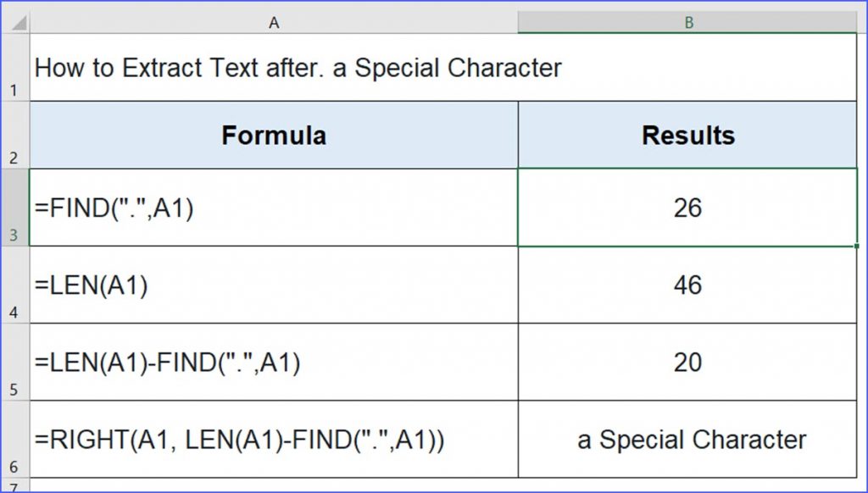Screen dimensions: 868x493
Task: Select cell with =FIND(".",A1) formula
Action: tap(274, 208)
